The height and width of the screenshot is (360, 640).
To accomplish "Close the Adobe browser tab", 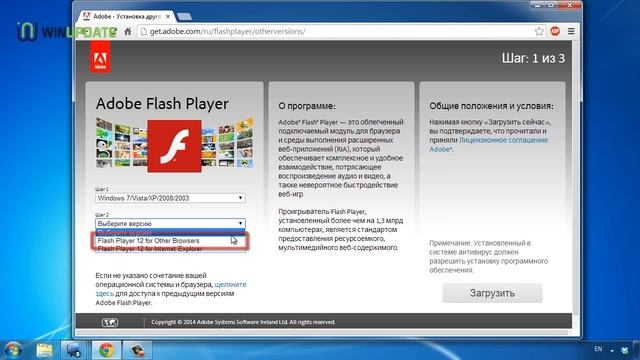I will click(168, 16).
